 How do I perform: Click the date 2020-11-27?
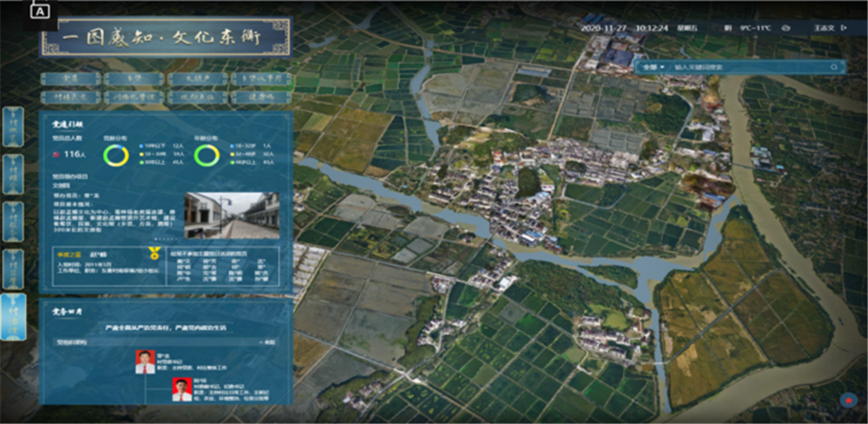(606, 28)
